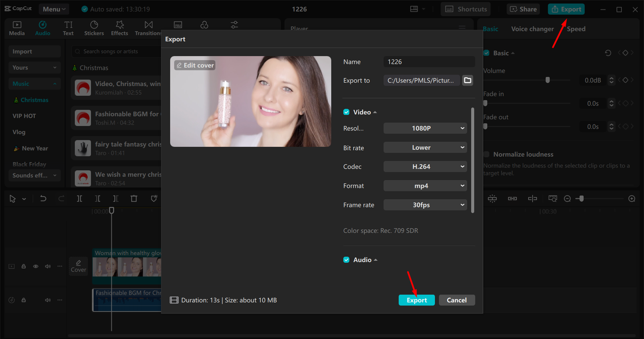Expand the Sounds effects category

click(x=34, y=175)
